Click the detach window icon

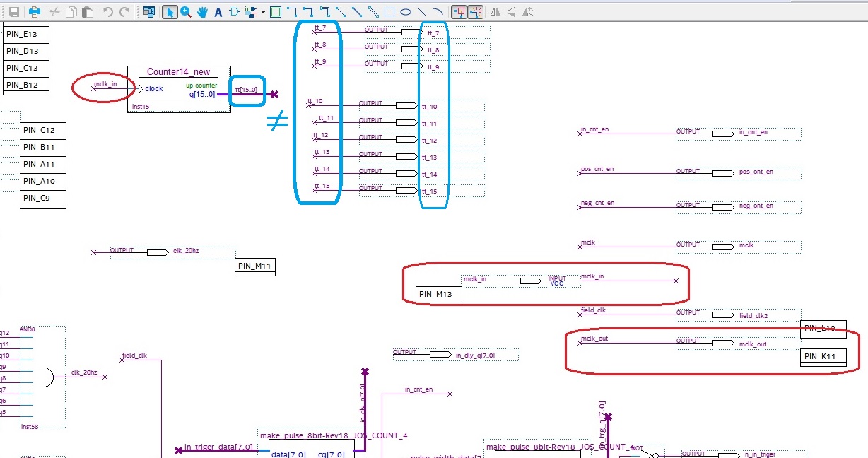pyautogui.click(x=149, y=12)
